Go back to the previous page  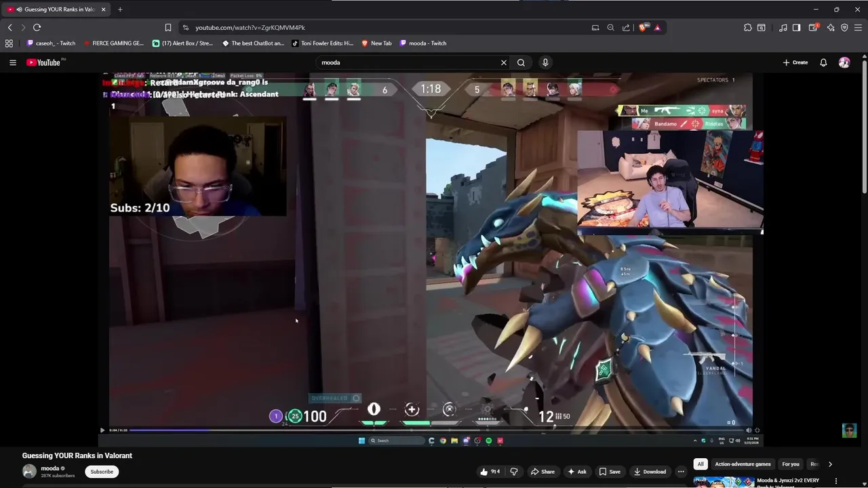pyautogui.click(x=9, y=27)
